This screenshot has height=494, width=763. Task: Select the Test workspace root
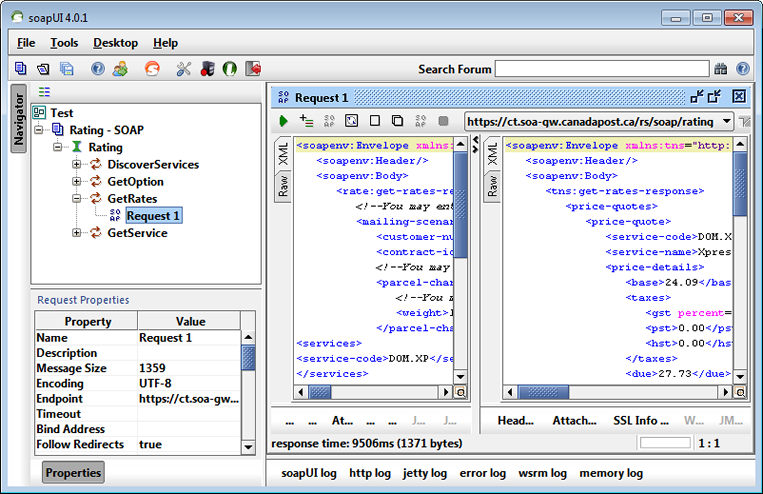tap(61, 113)
